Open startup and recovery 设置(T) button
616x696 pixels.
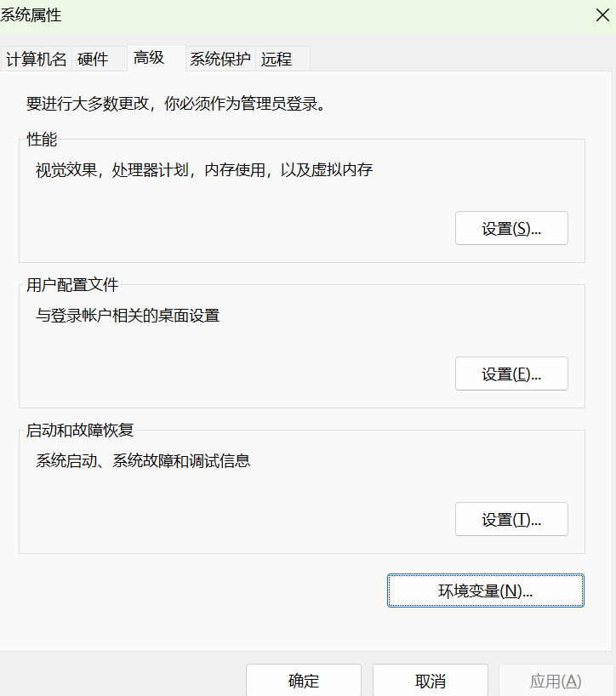[511, 519]
